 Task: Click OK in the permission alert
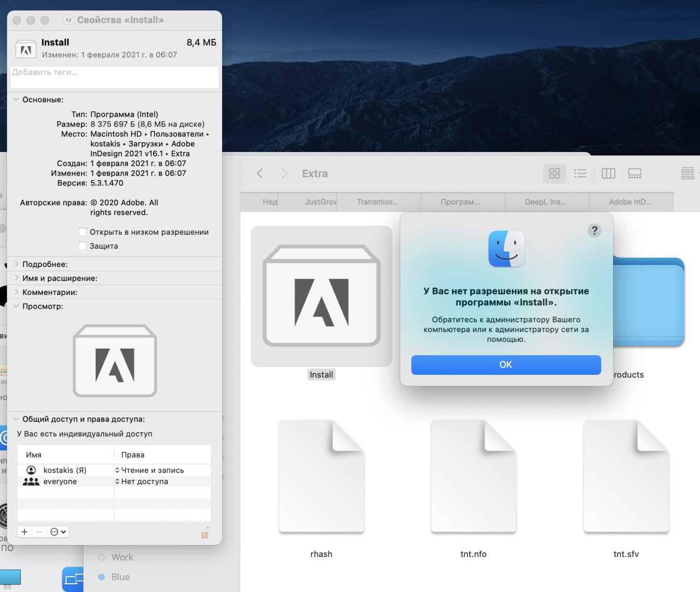click(x=506, y=364)
